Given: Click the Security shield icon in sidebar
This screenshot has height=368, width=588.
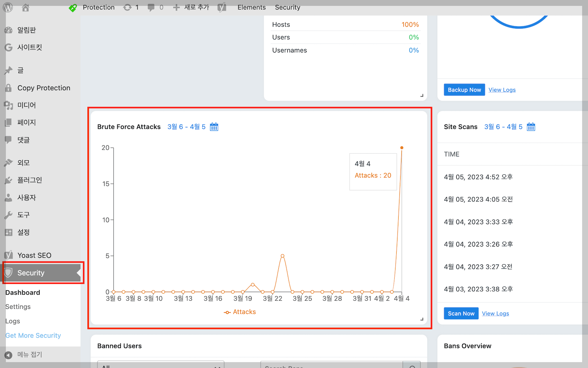Looking at the screenshot, I should click(8, 273).
